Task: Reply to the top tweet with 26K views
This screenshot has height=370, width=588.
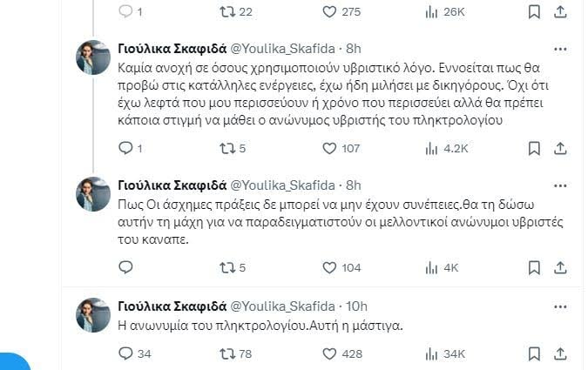Action: (x=125, y=12)
